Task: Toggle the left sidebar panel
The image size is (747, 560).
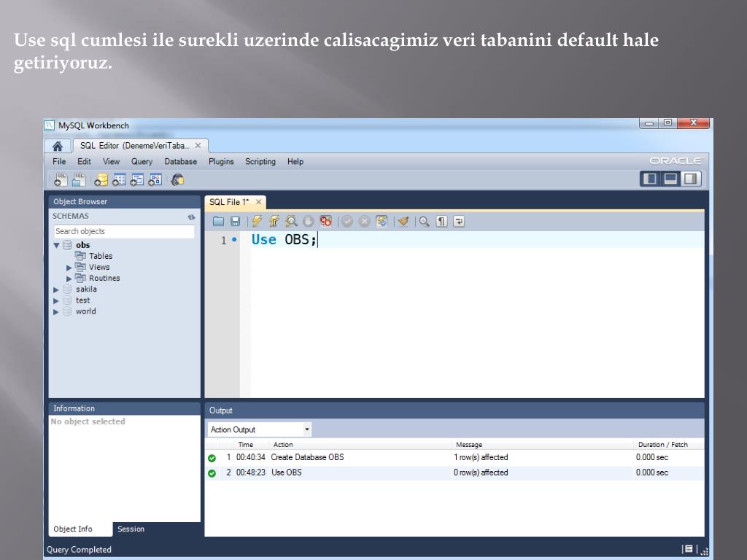Action: click(650, 179)
